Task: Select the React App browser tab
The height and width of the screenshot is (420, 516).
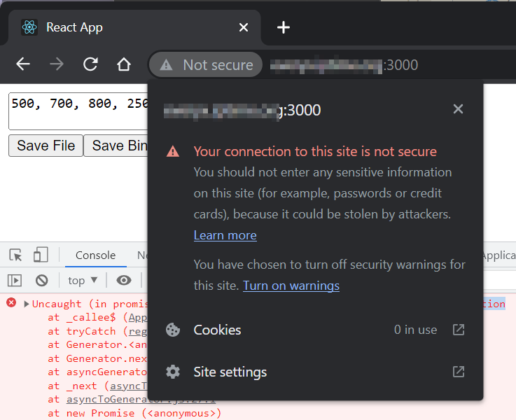Action: click(135, 27)
